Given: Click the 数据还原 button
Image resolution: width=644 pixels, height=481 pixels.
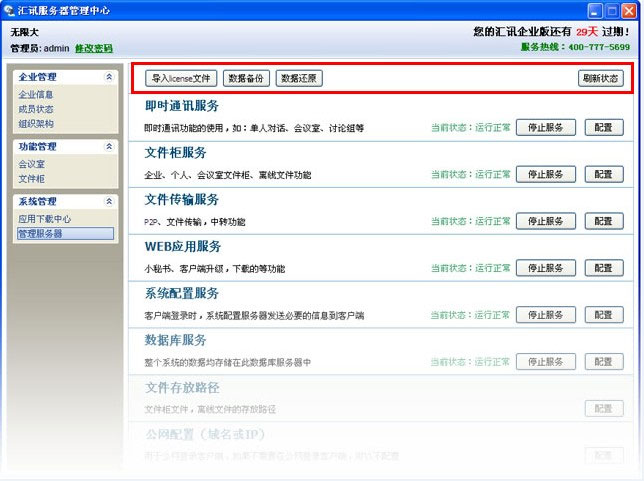Looking at the screenshot, I should coord(298,78).
